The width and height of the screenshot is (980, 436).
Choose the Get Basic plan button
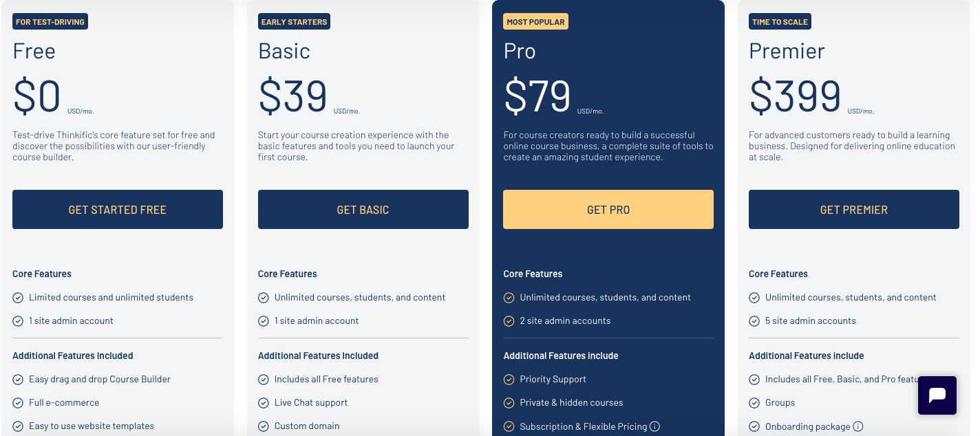(x=363, y=210)
